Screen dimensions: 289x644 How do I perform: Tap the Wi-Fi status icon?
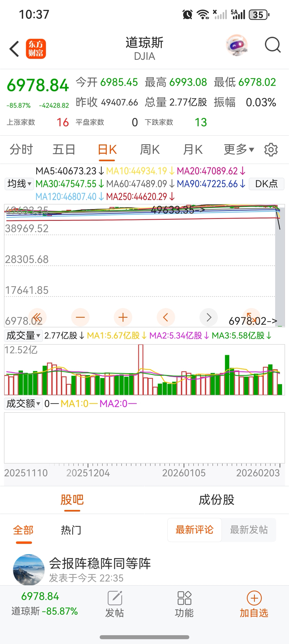coord(203,14)
